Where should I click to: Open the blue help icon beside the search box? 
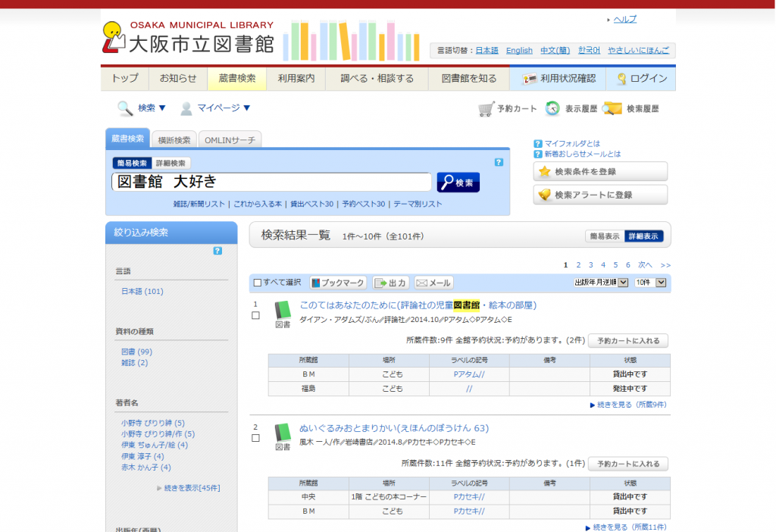point(499,161)
